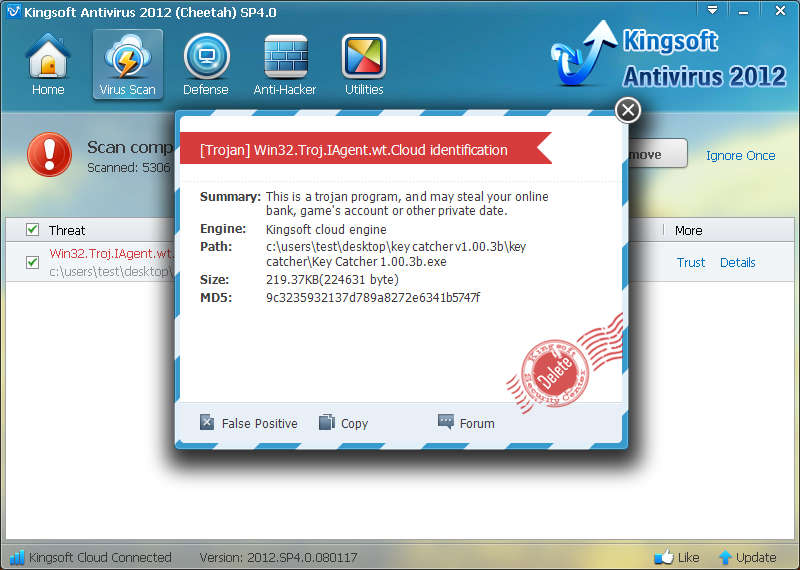Click Kingsoft cloud engine text
This screenshot has height=570, width=800.
(326, 230)
